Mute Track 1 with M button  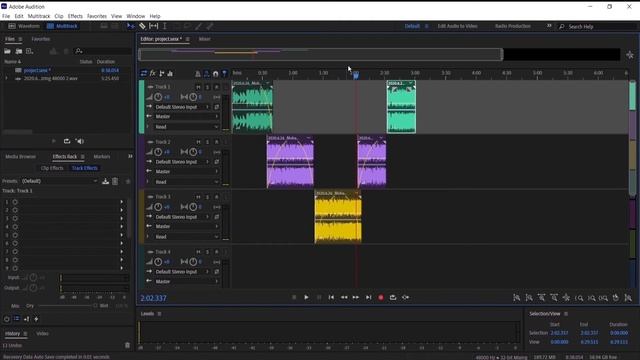(x=198, y=87)
